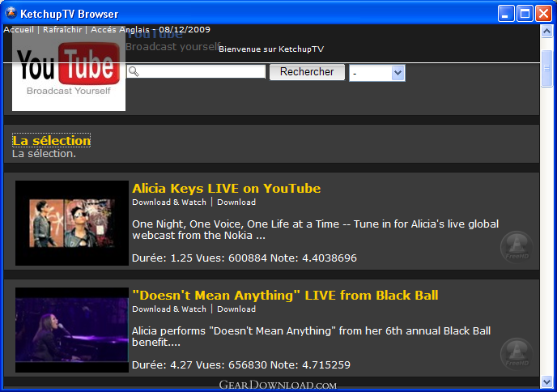Viewport: 557px width, 392px height.
Task: Open the Alicia Keys LIVE video thumbnail
Action: click(x=72, y=223)
